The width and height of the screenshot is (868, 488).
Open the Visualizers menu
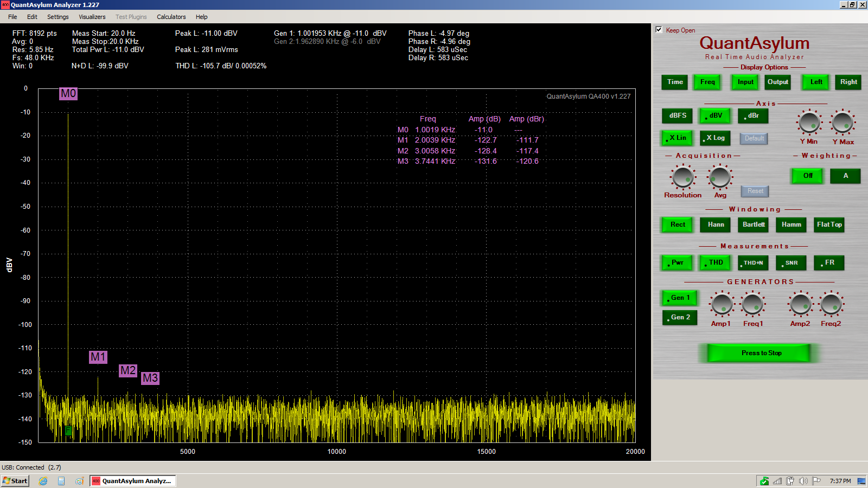(x=92, y=17)
